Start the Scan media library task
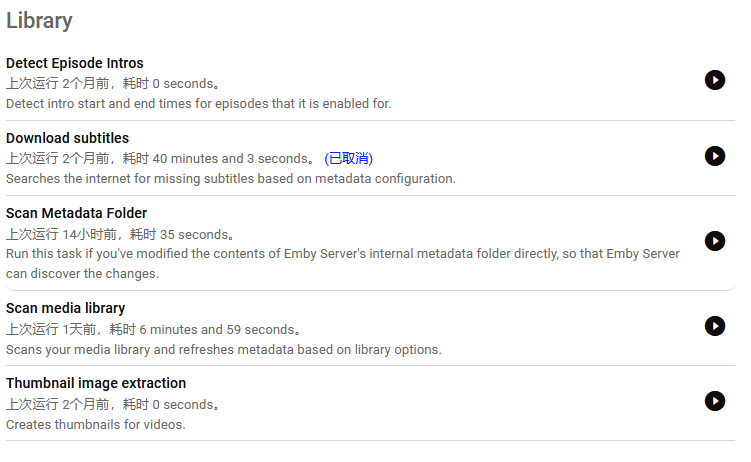Viewport: 751px width, 462px height. pos(714,326)
